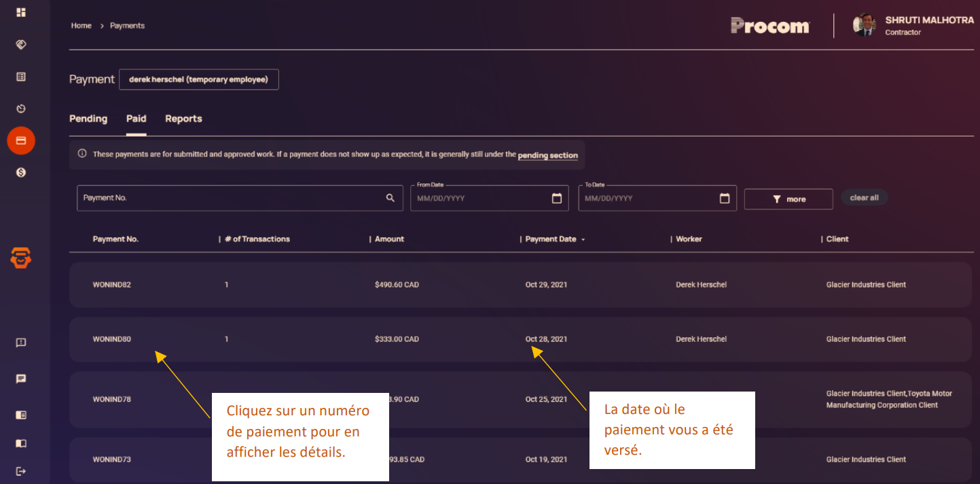Open the chat message icon in sidebar
The image size is (980, 484).
pyautogui.click(x=21, y=379)
